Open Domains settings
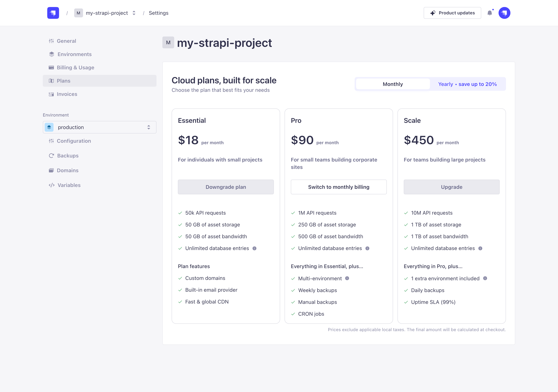This screenshot has height=392, width=558. pos(100,171)
